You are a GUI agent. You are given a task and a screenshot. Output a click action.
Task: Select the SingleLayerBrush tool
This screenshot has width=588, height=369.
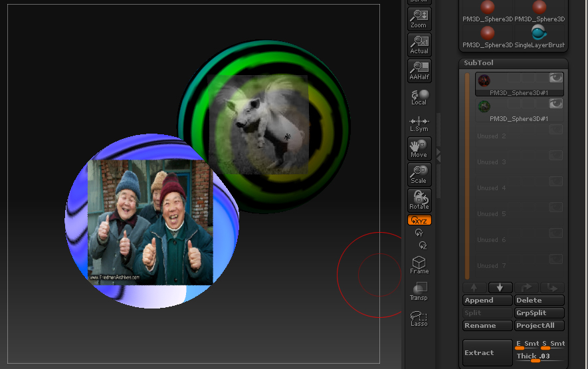(x=539, y=36)
